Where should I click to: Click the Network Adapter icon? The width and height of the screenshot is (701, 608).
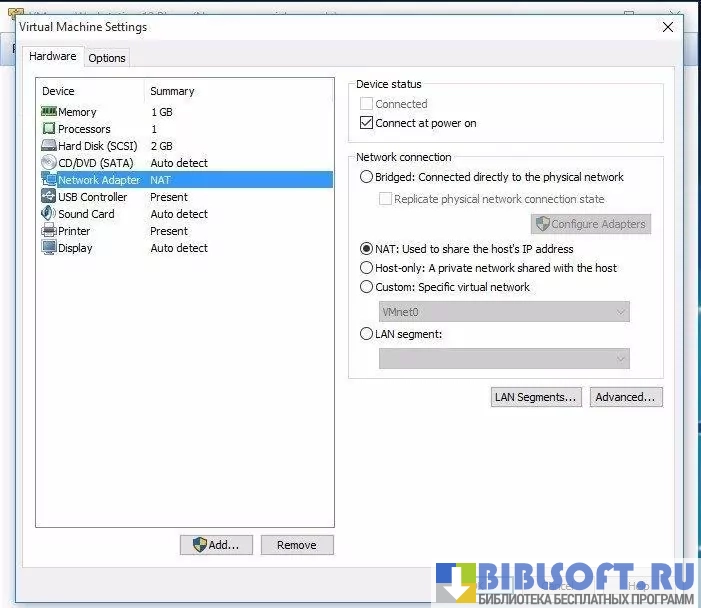click(49, 180)
